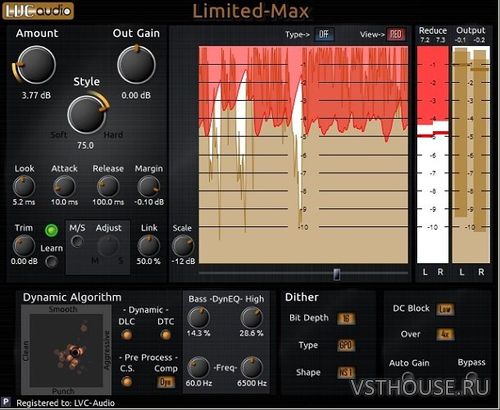
Task: Click the 14.3 % Bass value
Action: pyautogui.click(x=198, y=333)
